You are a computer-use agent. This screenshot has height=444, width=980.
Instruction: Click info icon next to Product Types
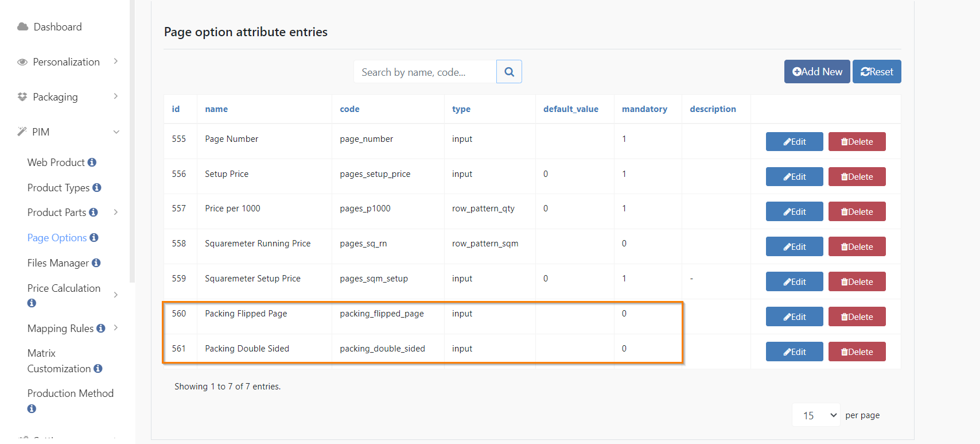97,188
